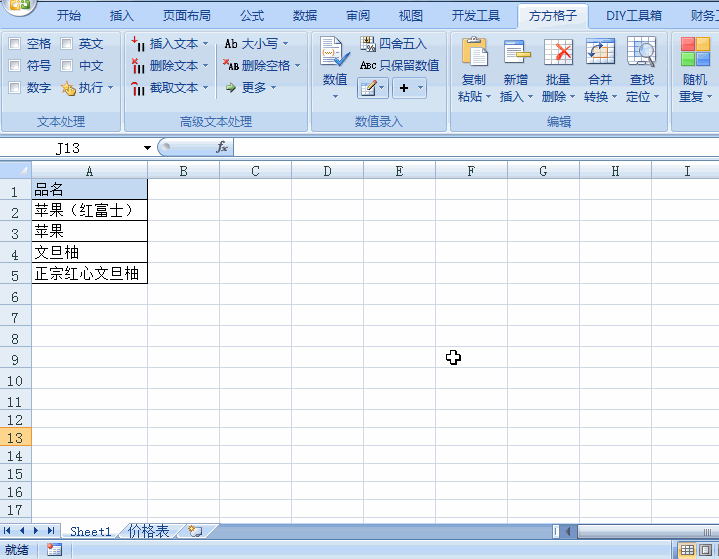Click the insert new worksheet tab icon
Image resolution: width=719 pixels, height=559 pixels.
click(x=195, y=531)
